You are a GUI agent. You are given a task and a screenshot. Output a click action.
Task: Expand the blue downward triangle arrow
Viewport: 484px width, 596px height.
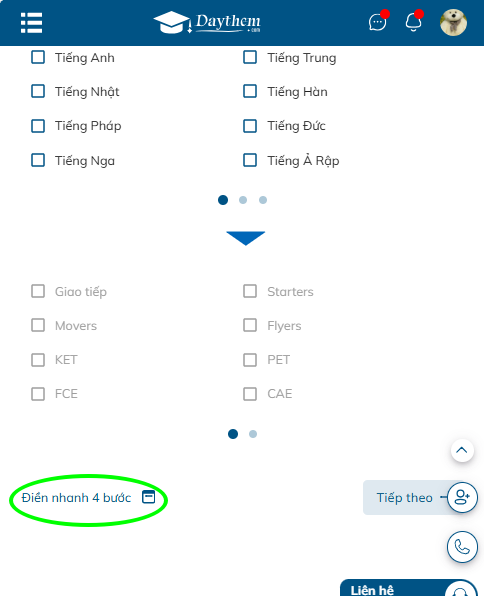coord(246,238)
